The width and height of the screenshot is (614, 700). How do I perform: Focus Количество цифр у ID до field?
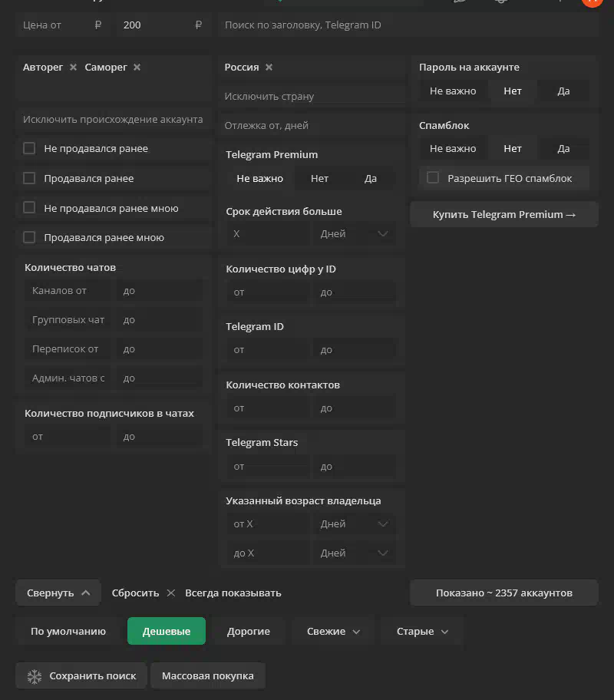(354, 292)
